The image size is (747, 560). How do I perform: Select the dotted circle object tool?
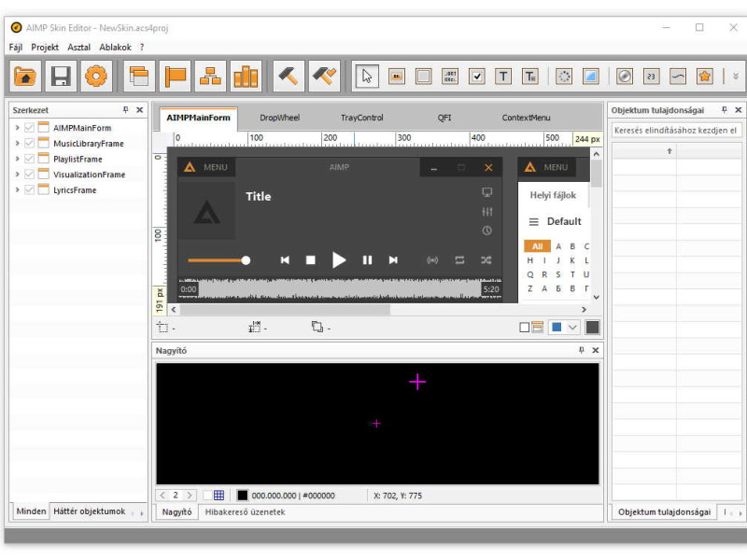[564, 77]
